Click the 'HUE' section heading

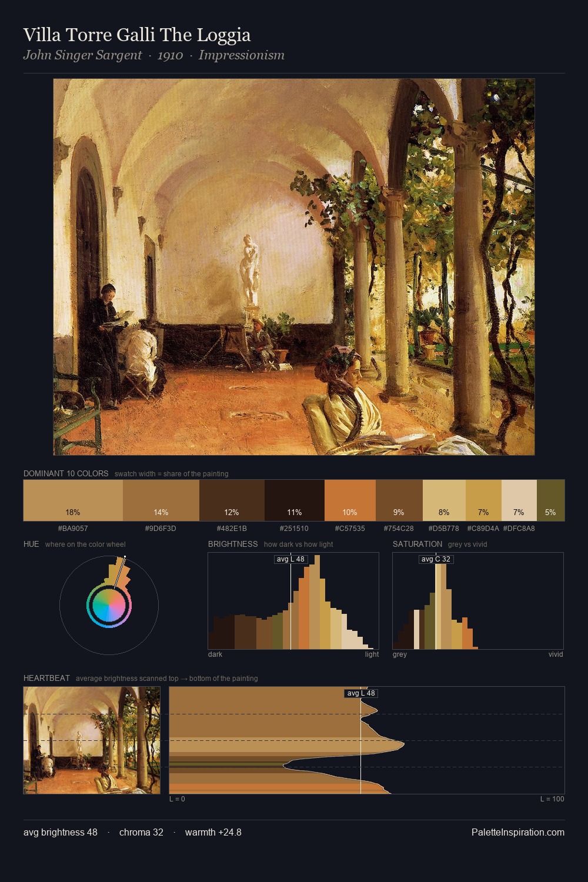pyautogui.click(x=31, y=544)
